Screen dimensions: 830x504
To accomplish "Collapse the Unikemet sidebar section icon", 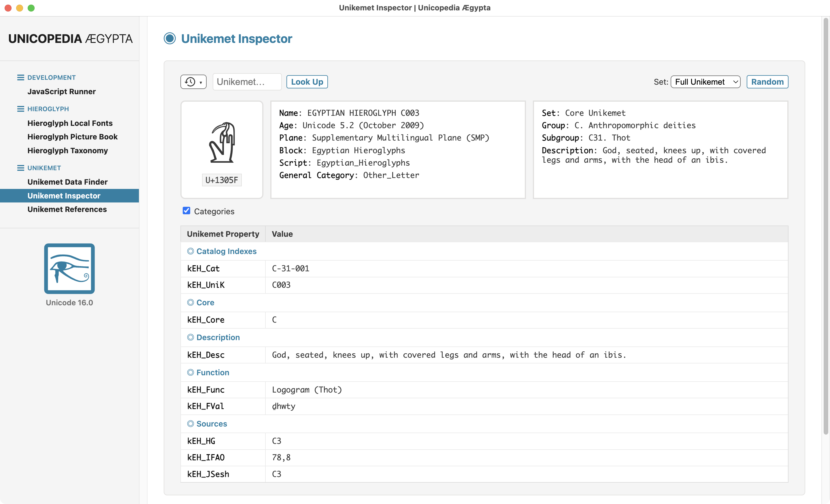I will coord(20,168).
